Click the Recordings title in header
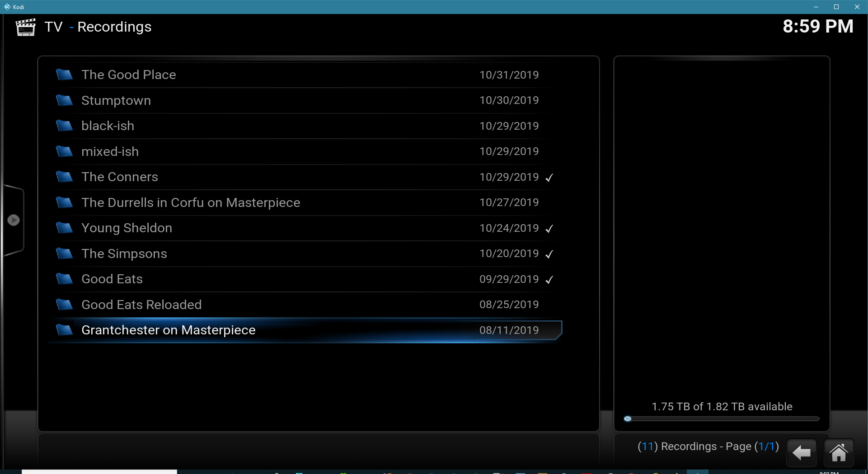The image size is (868, 474). click(114, 27)
